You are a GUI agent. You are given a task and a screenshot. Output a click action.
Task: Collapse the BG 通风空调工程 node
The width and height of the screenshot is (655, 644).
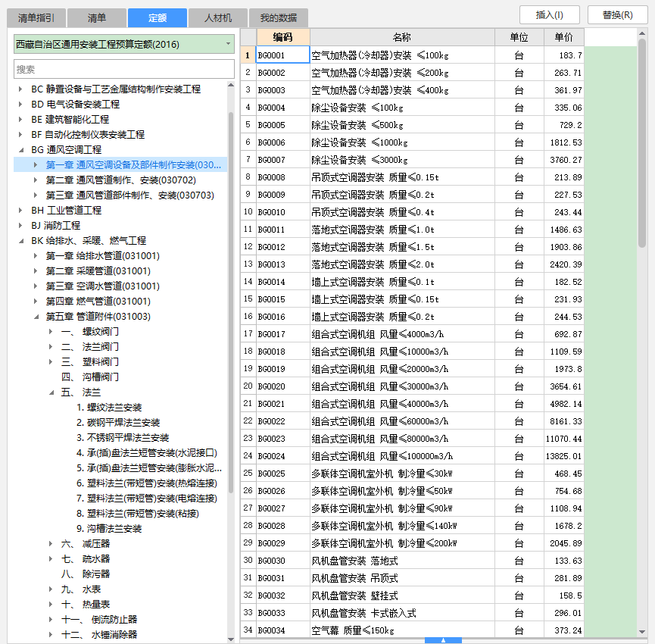pyautogui.click(x=20, y=150)
